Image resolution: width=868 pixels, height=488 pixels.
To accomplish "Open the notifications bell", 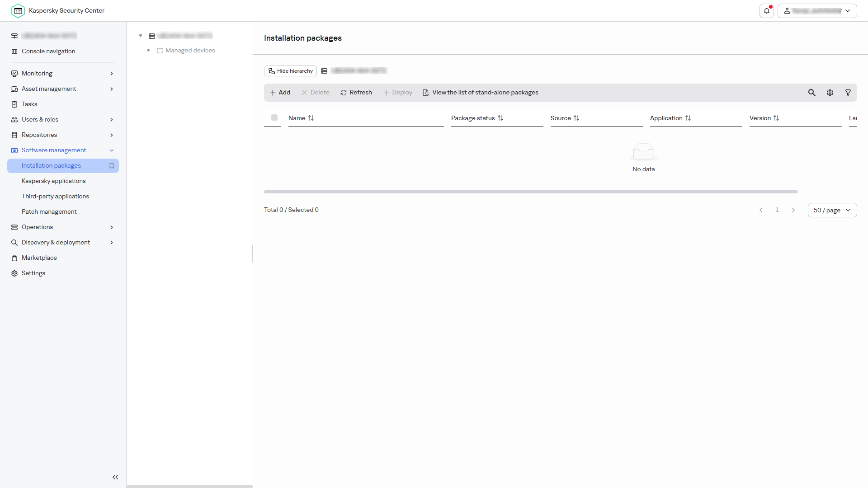I will pyautogui.click(x=767, y=11).
